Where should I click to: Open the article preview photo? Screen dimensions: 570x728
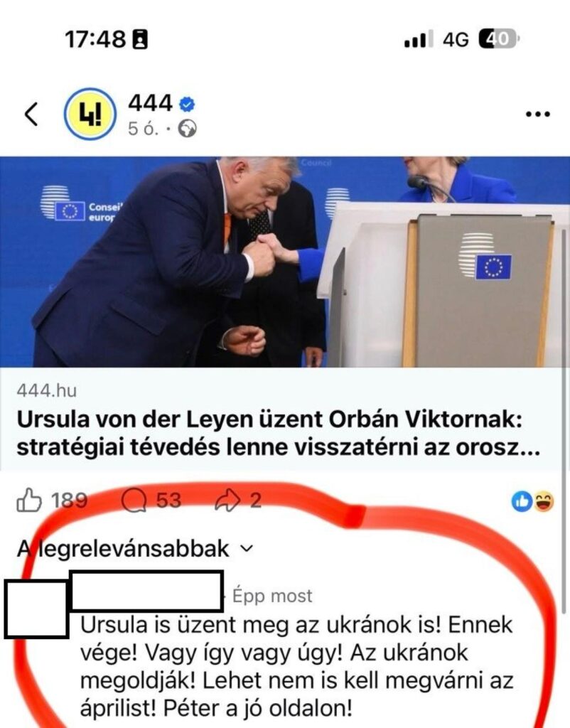[x=285, y=262]
